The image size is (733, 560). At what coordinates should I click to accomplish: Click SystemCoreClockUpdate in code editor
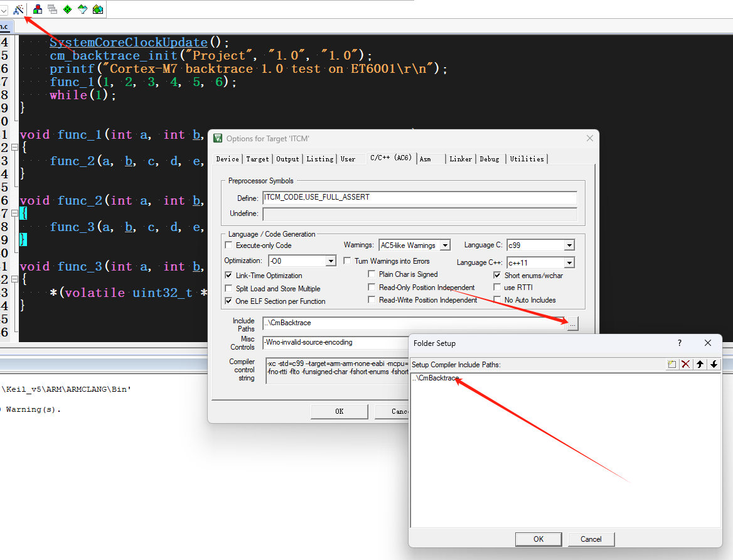point(129,43)
